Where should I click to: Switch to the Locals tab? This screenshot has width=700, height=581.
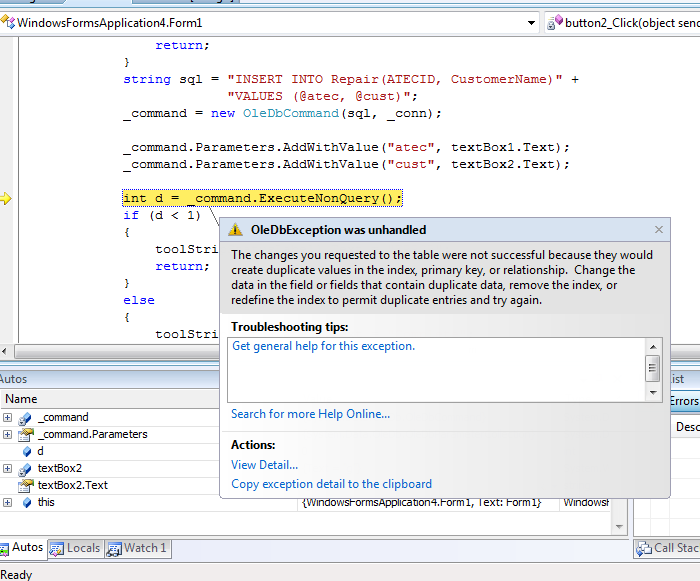coord(75,548)
